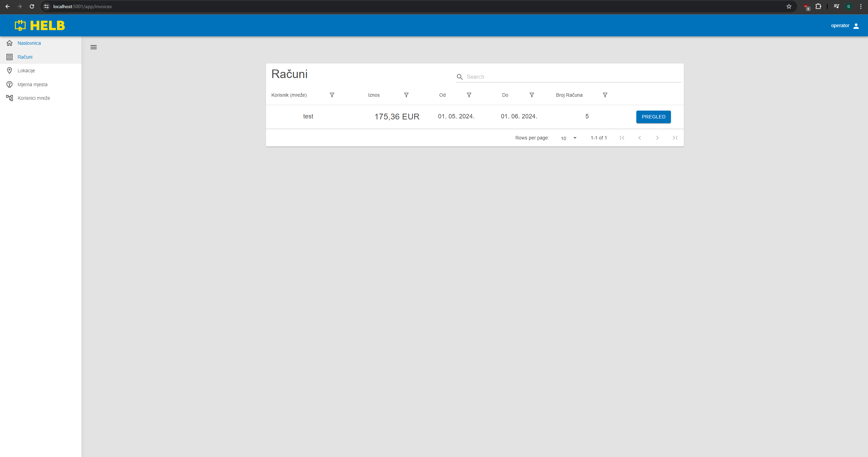Sort by Od column header
This screenshot has width=868, height=457.
click(x=442, y=95)
